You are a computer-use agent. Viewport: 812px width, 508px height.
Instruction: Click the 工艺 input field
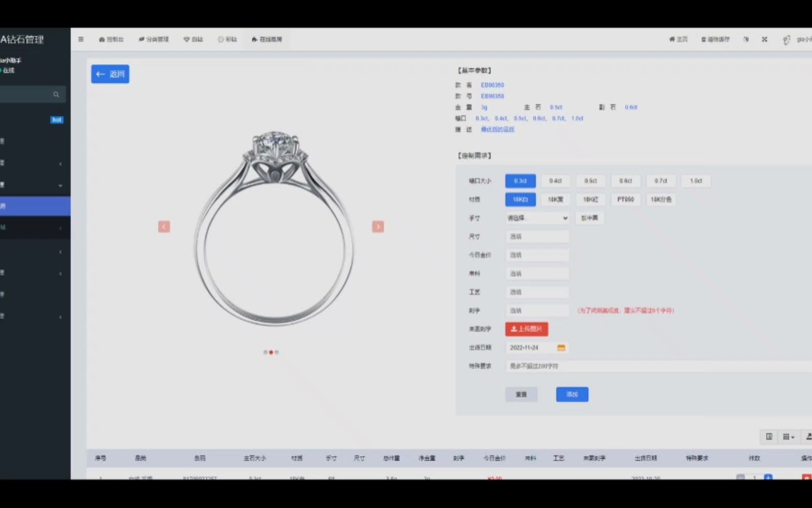[538, 292]
